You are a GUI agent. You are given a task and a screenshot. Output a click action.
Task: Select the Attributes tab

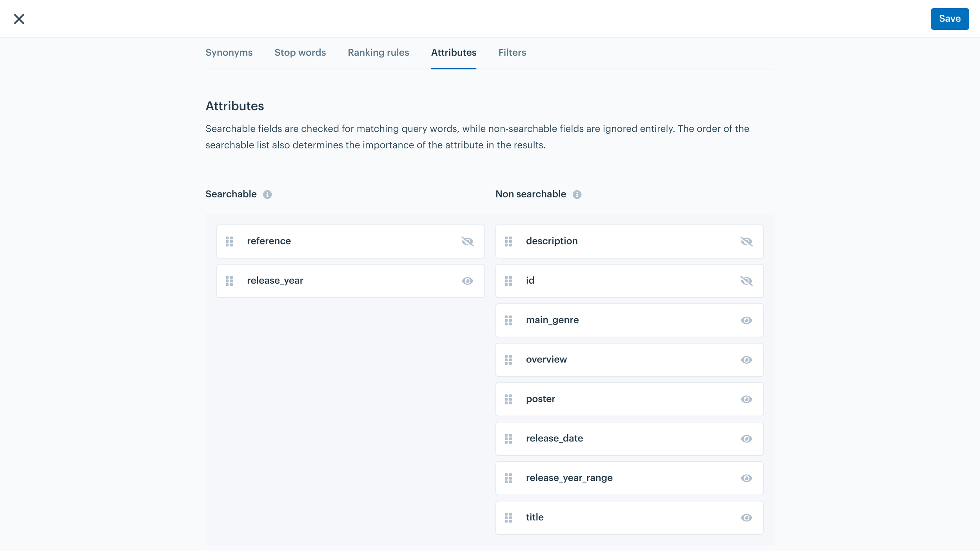click(454, 53)
